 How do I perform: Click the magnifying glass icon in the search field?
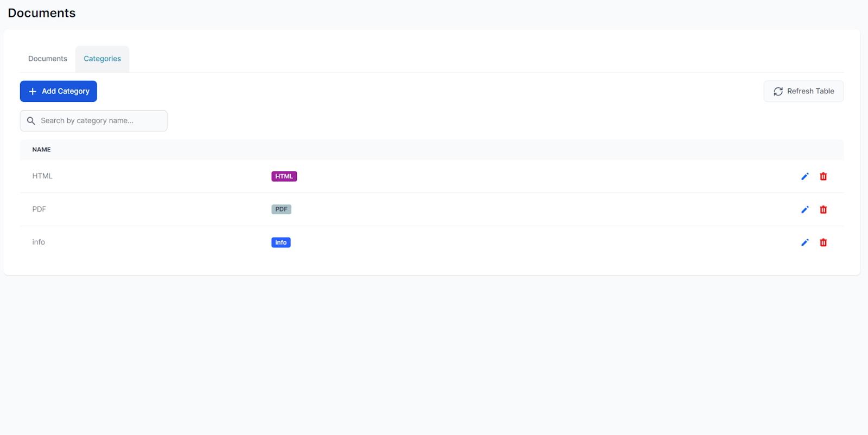(x=31, y=120)
